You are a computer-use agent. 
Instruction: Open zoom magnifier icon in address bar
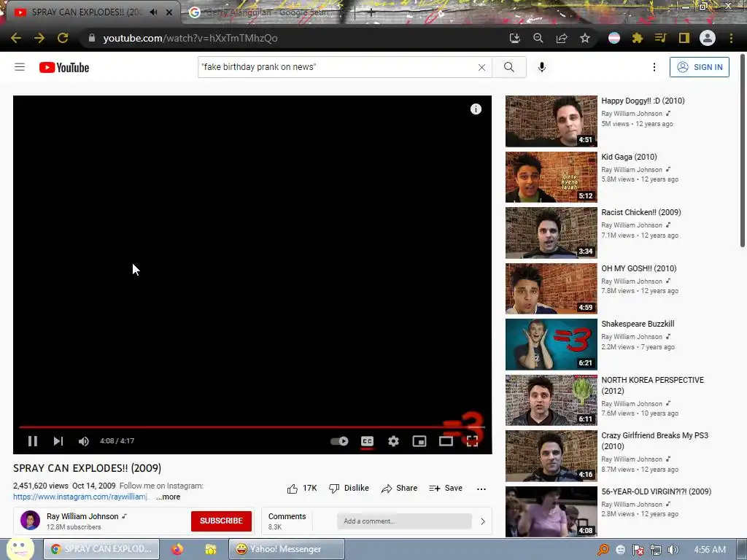pyautogui.click(x=538, y=38)
